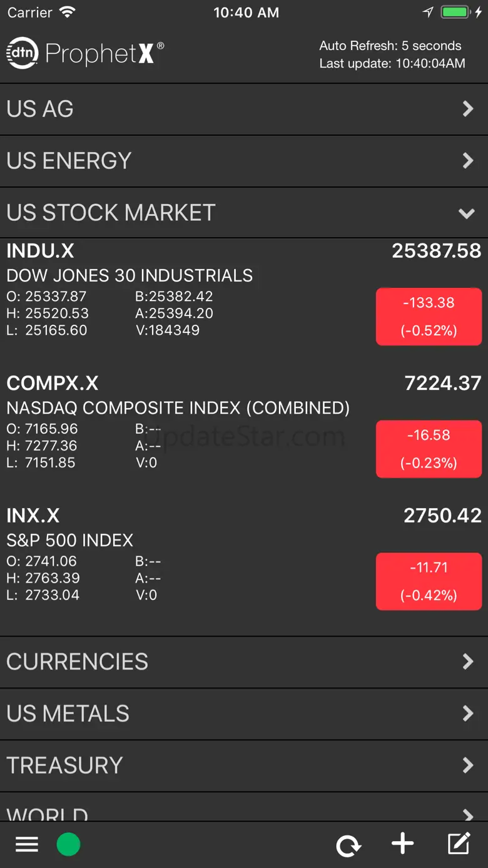Open the edit watchlist pencil icon

pyautogui.click(x=459, y=844)
